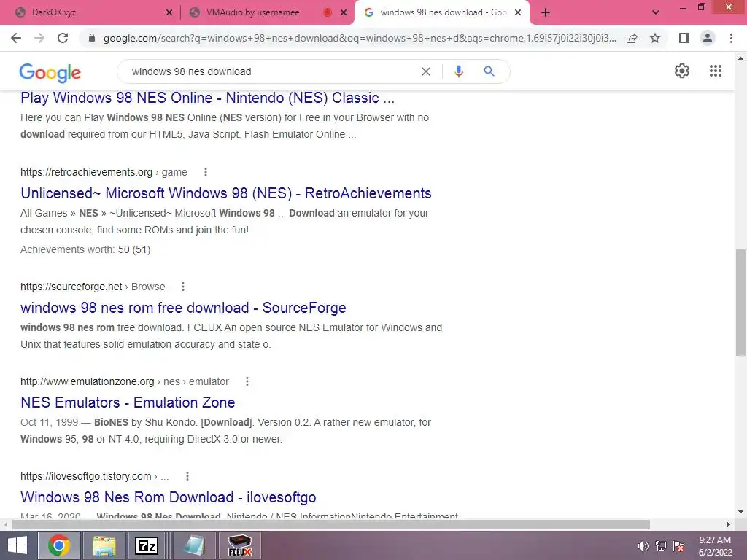
Task: Open options for sourceforge.net result
Action: click(183, 287)
